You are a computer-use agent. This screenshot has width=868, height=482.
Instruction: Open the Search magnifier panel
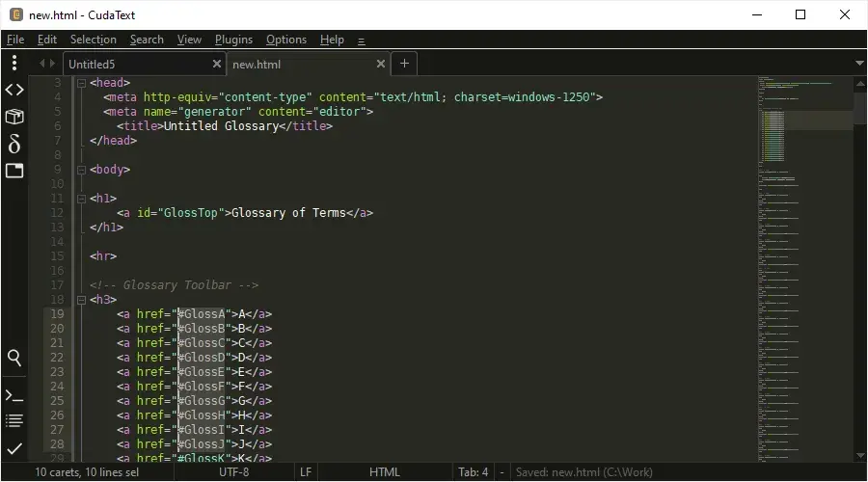tap(14, 358)
